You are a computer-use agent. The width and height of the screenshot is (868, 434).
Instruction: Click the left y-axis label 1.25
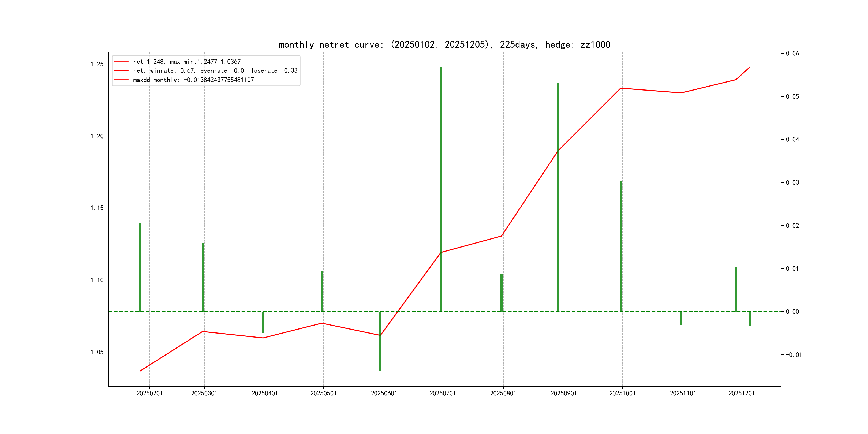tap(97, 64)
